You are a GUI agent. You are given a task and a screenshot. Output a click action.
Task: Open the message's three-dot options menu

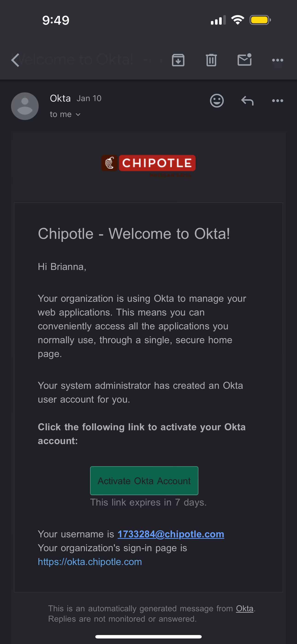pyautogui.click(x=277, y=101)
